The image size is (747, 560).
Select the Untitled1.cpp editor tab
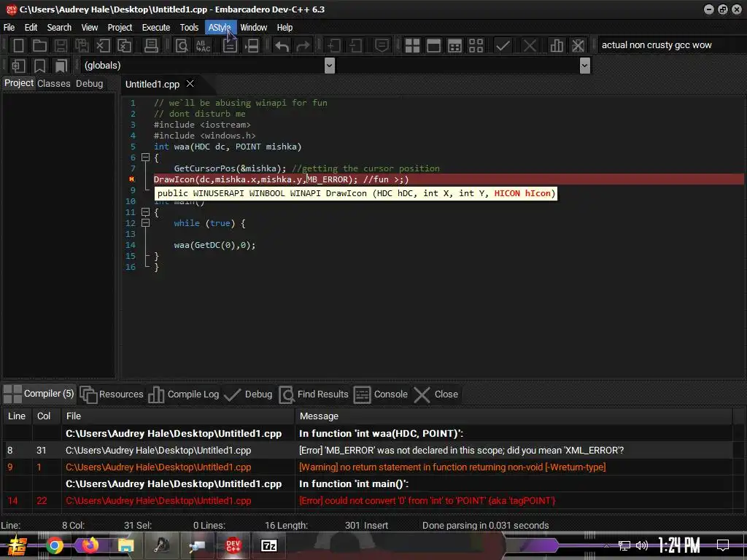tap(152, 85)
